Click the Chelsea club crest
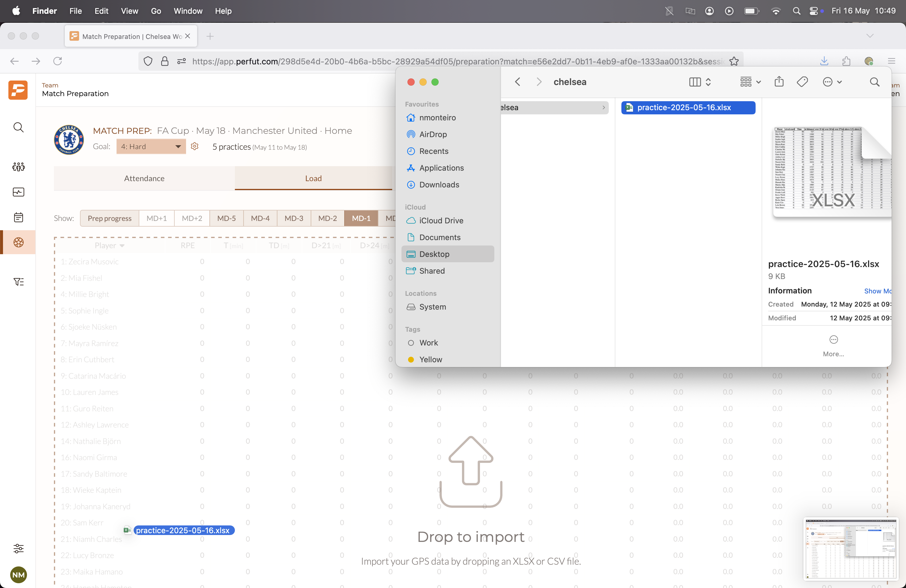The width and height of the screenshot is (906, 588). (x=69, y=140)
